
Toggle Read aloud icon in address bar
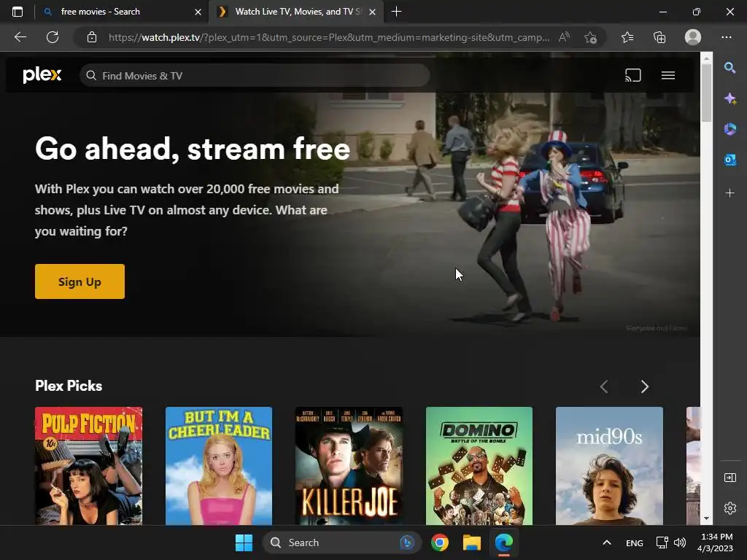pyautogui.click(x=564, y=37)
